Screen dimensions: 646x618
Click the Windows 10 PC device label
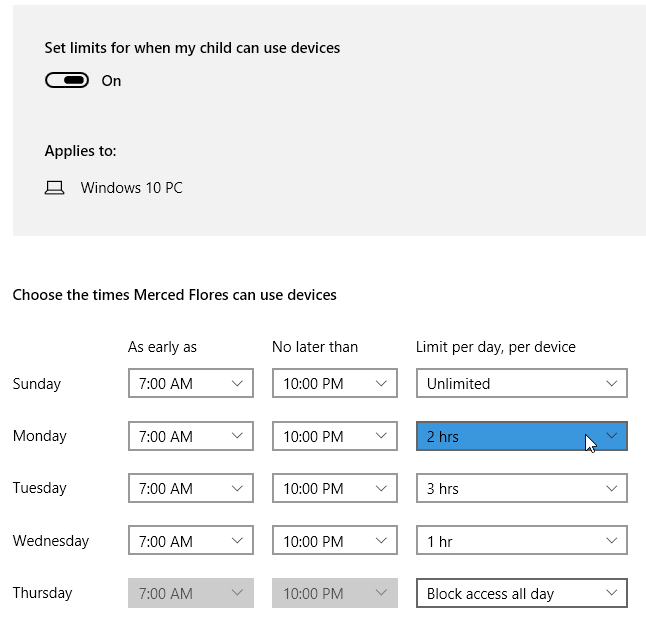[131, 188]
